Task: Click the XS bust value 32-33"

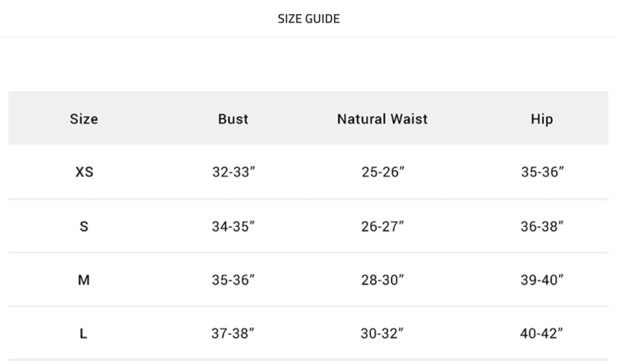Action: [x=234, y=172]
